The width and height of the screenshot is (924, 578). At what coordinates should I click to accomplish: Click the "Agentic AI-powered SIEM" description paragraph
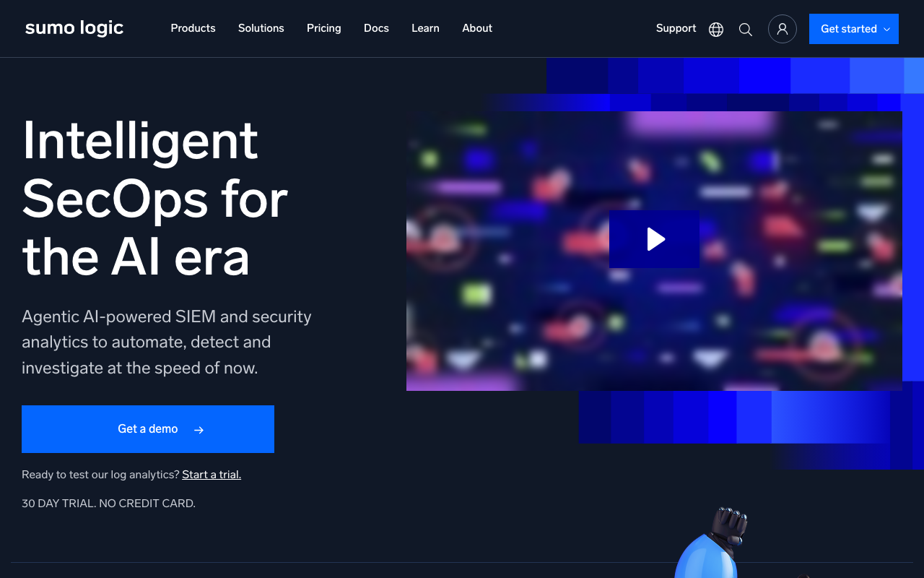click(x=167, y=342)
